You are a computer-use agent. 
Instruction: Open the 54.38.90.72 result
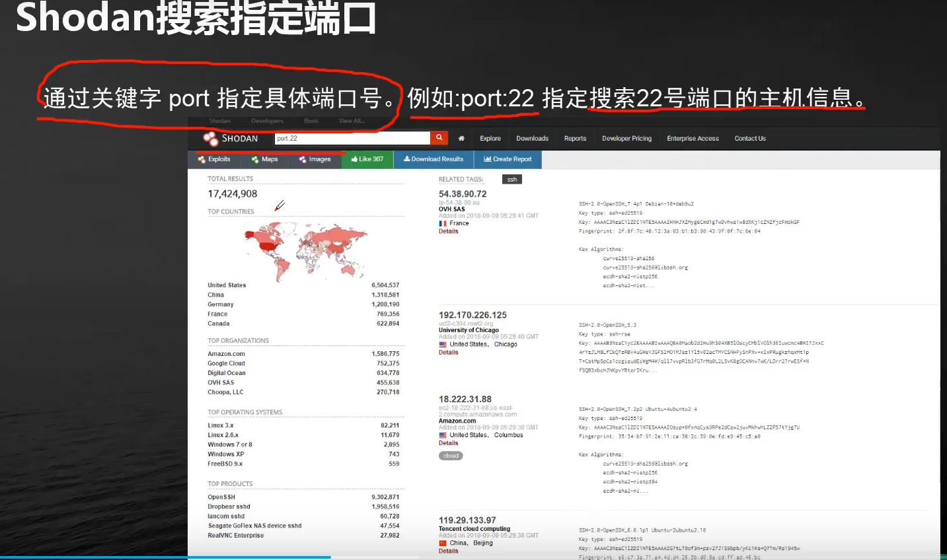(x=463, y=194)
